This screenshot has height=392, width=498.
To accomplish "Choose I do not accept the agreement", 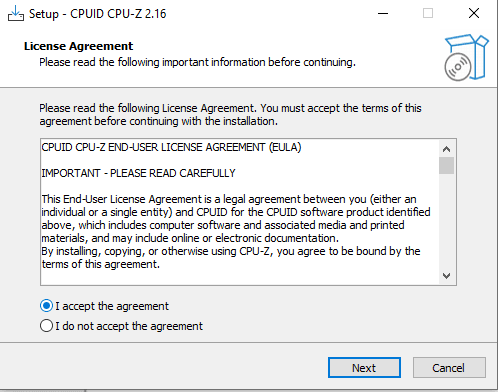I will (46, 326).
